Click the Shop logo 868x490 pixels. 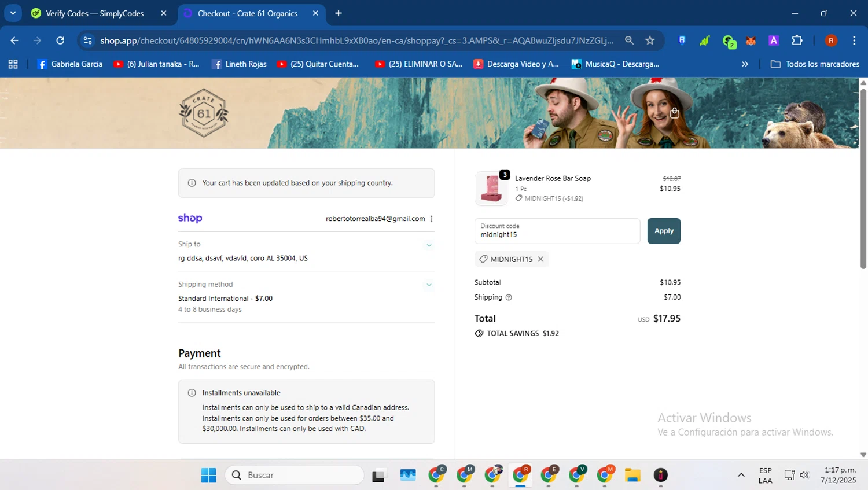click(x=190, y=218)
